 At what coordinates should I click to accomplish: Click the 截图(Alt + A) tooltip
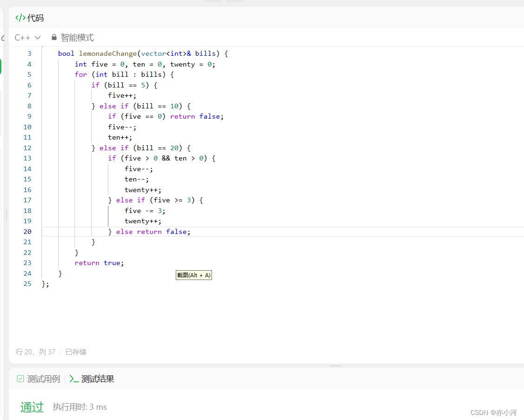point(194,275)
